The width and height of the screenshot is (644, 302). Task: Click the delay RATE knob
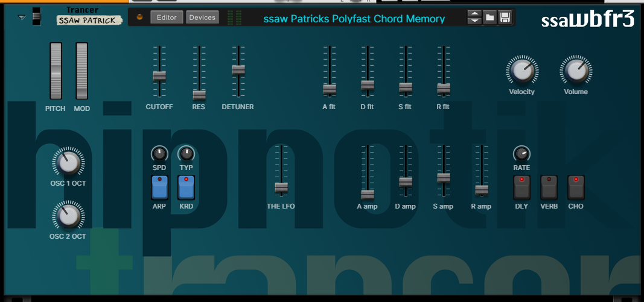point(521,154)
